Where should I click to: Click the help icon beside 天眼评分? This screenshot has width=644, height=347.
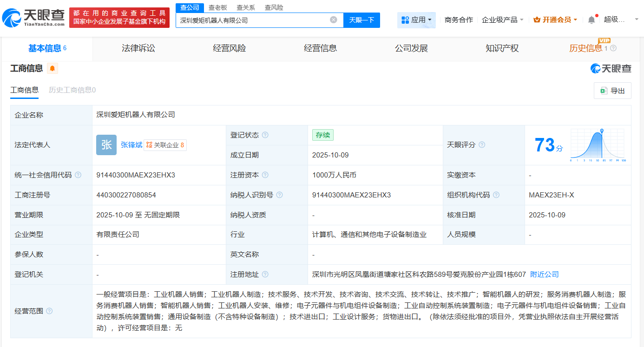[482, 144]
